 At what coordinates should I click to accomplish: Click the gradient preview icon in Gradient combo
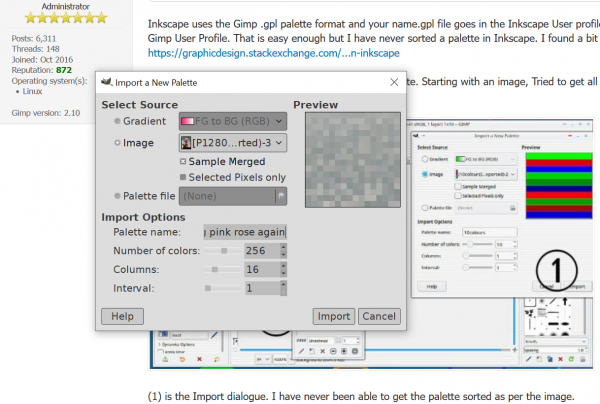(187, 121)
